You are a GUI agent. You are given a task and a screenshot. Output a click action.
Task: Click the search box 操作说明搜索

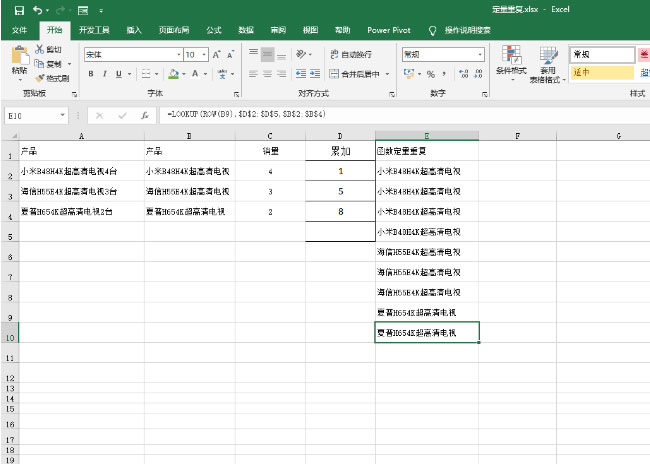click(468, 30)
